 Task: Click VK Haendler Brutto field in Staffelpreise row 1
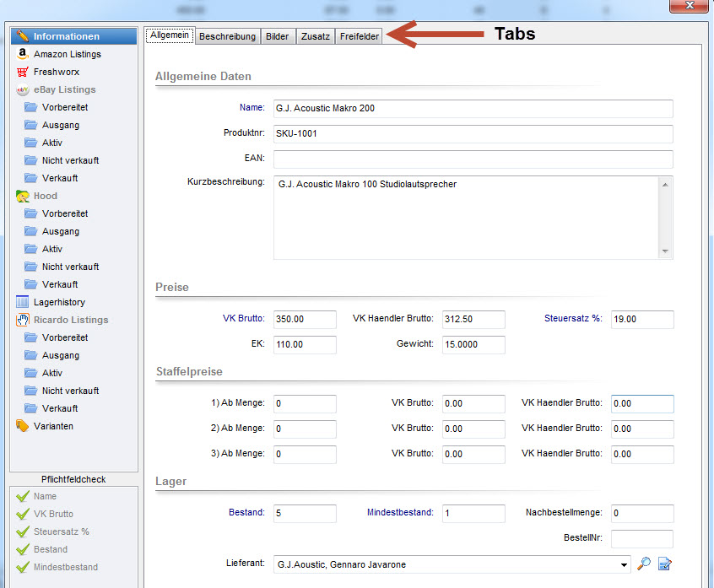click(642, 404)
